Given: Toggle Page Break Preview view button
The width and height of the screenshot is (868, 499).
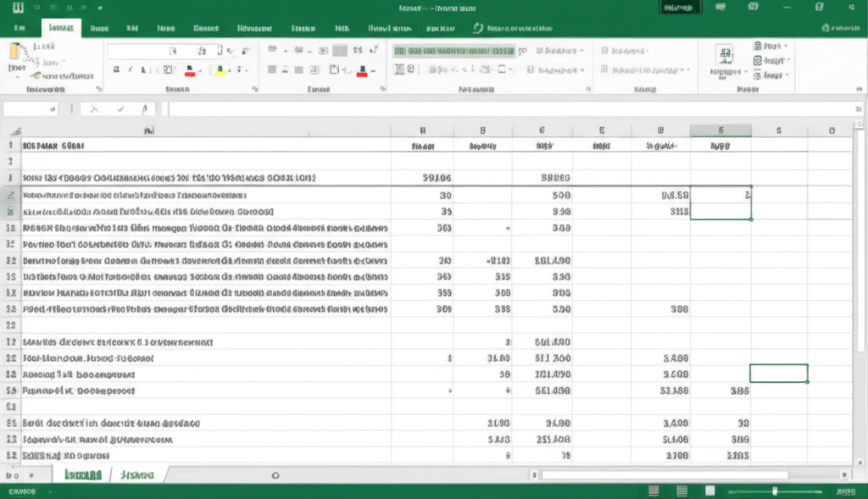Looking at the screenshot, I should [x=709, y=491].
